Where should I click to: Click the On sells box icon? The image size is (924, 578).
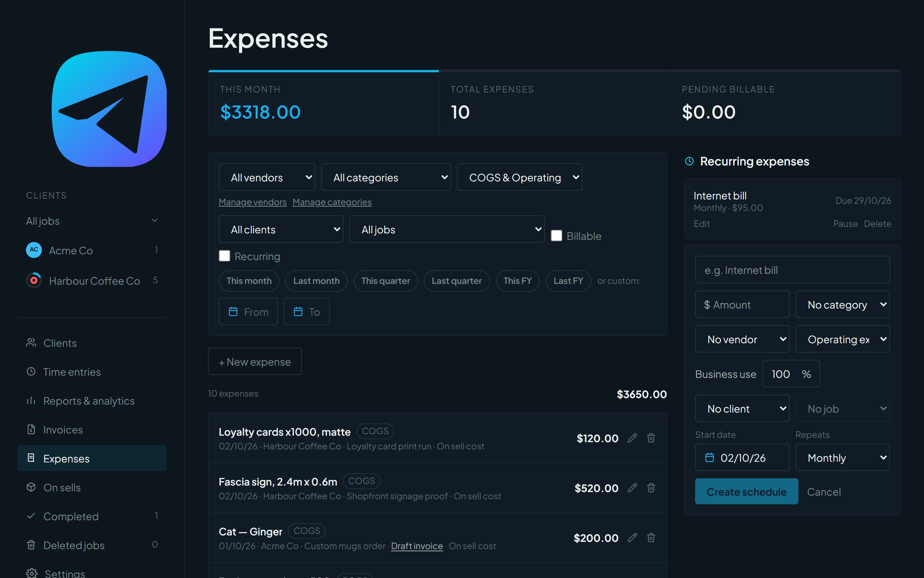tap(31, 487)
